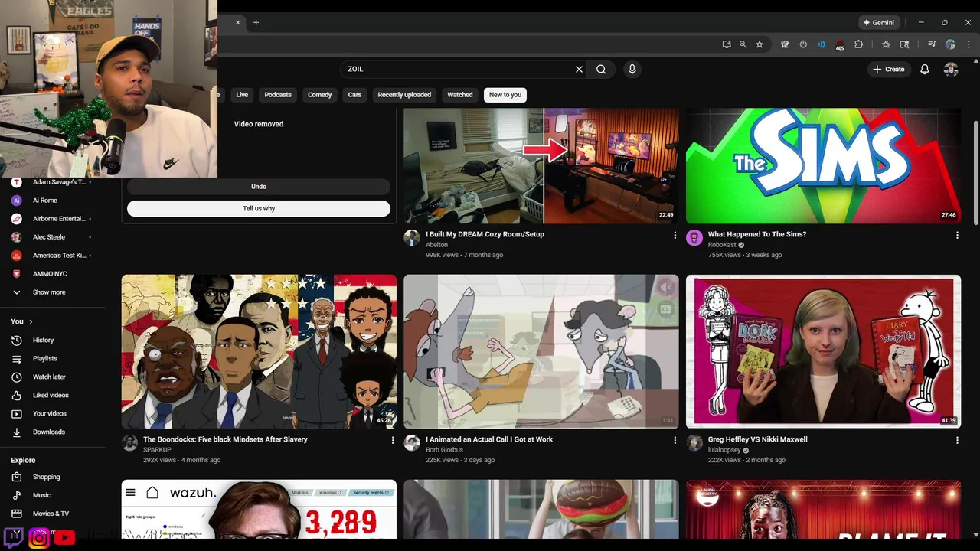Start voice search with microphone icon
980x551 pixels.
(632, 69)
